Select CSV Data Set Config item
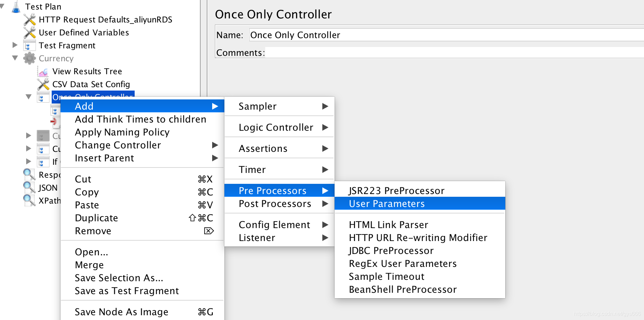Viewport: 644px width, 320px height. (x=91, y=84)
